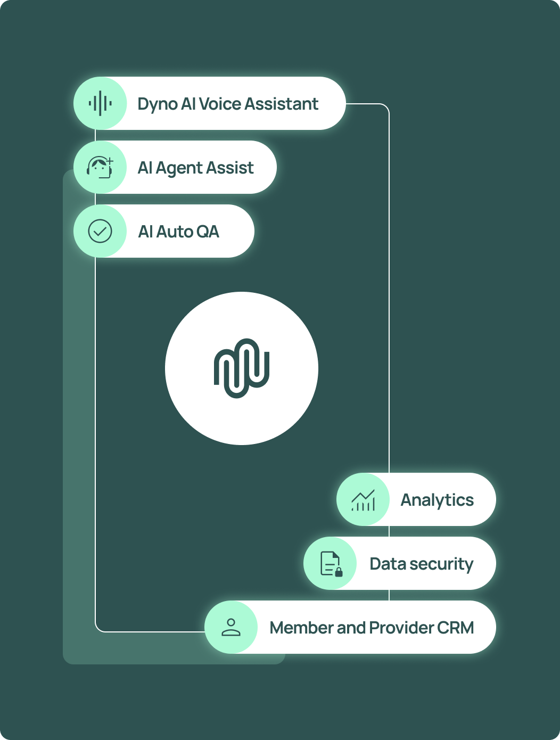560x740 pixels.
Task: Click the AI Agent Assist text
Action: (195, 168)
